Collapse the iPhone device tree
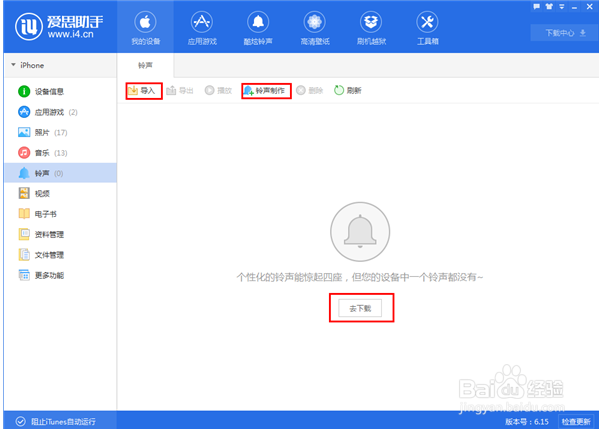 pos(13,65)
